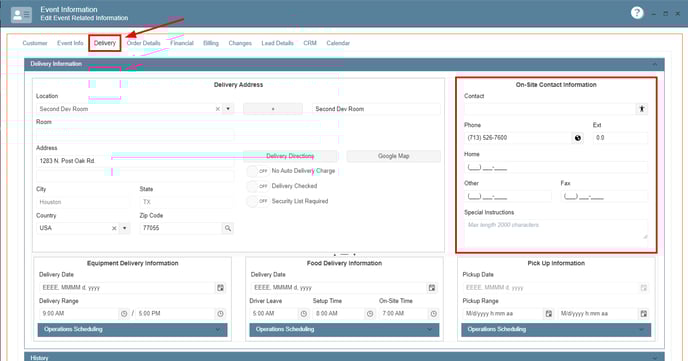Screen dimensions: 688x361
Task: Expand Pick Up Operations Scheduling
Action: click(556, 329)
